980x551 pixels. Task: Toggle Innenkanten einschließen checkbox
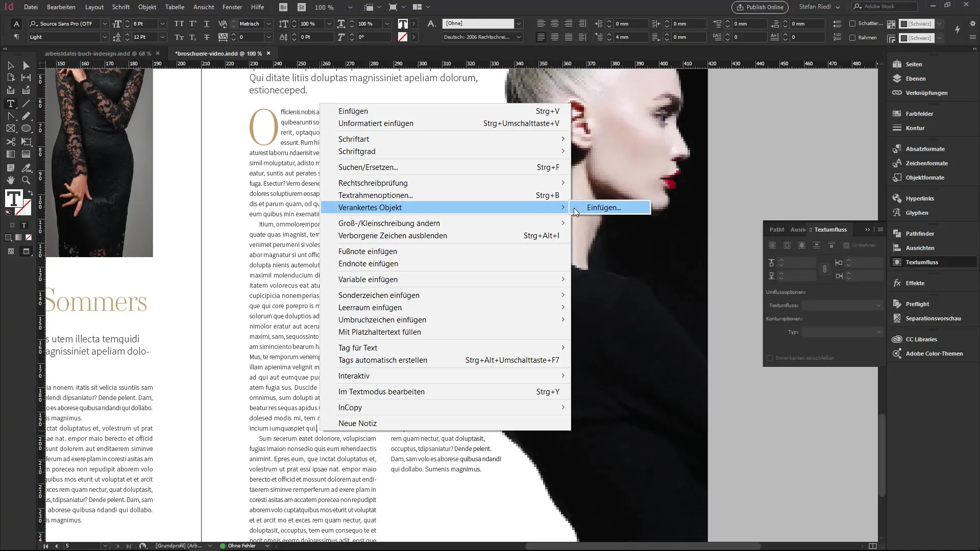770,358
